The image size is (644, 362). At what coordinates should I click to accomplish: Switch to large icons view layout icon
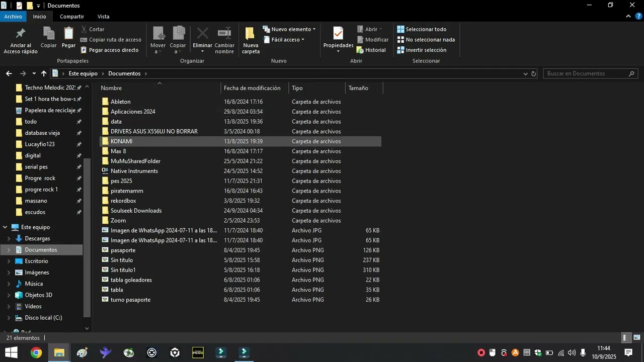636,338
